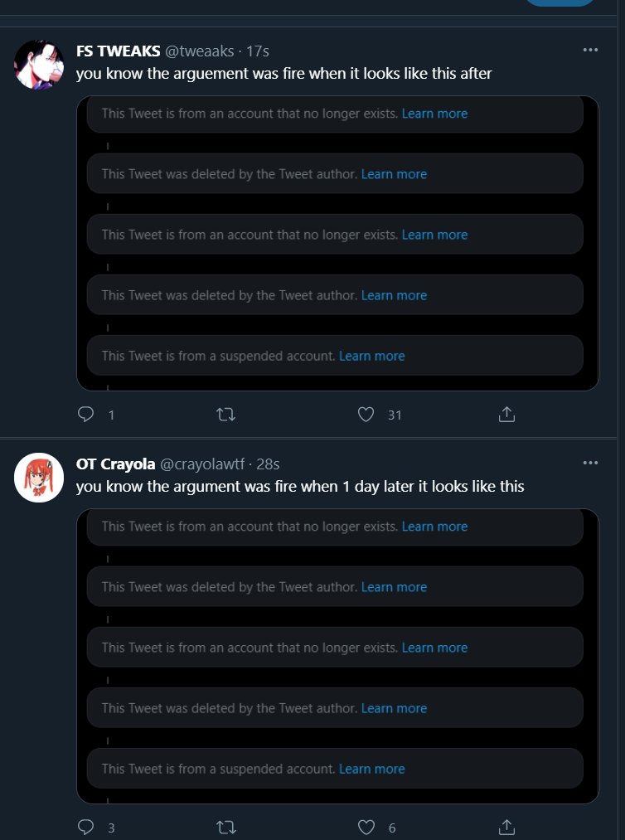Open more options for FS TWEAKS tweet
This screenshot has height=840, width=625.
point(590,50)
